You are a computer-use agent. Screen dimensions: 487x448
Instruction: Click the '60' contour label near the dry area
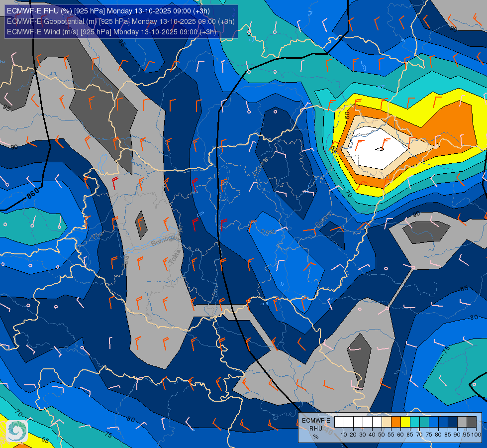[347, 115]
